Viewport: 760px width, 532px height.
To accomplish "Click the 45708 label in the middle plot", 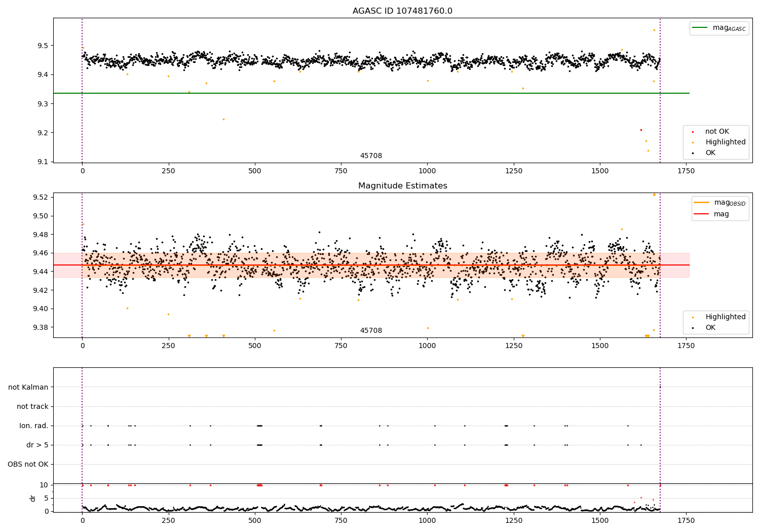I will [x=371, y=331].
